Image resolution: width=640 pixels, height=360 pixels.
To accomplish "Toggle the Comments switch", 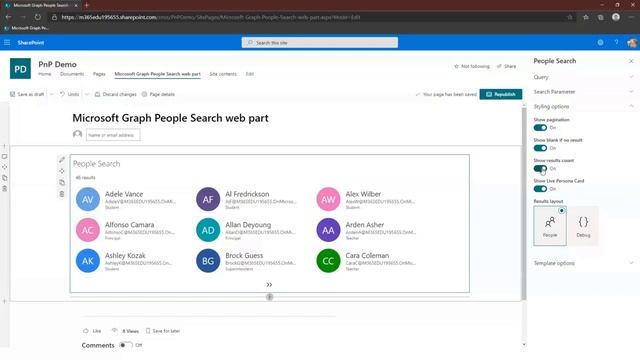I will click(126, 345).
